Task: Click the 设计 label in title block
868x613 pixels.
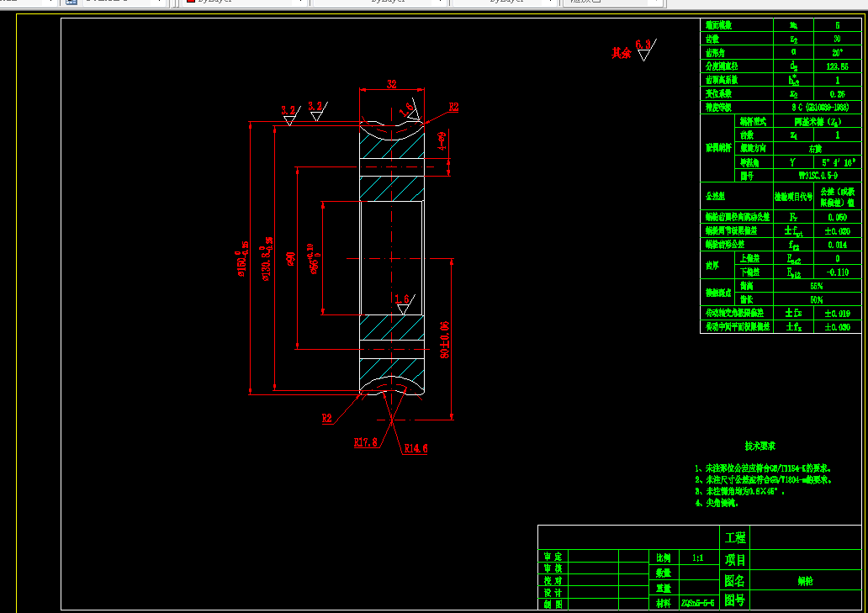Action: (553, 593)
